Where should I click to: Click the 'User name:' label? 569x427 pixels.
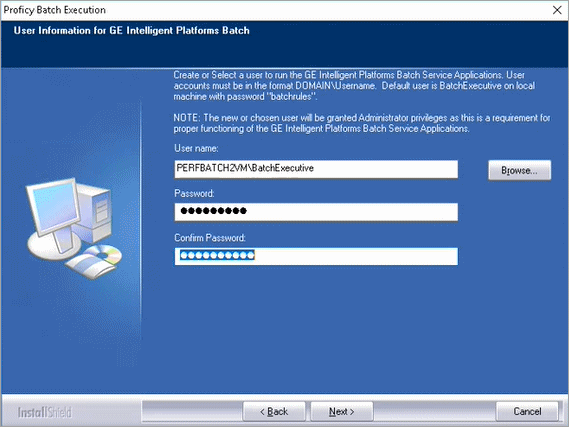[x=196, y=148]
